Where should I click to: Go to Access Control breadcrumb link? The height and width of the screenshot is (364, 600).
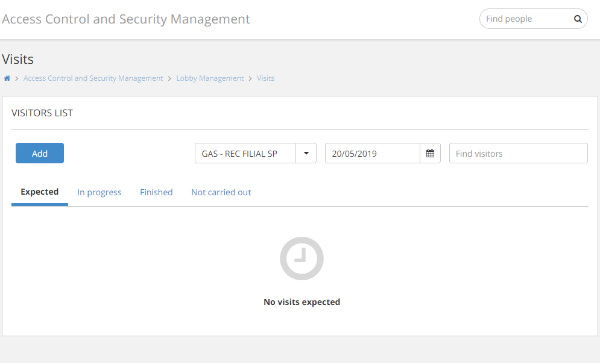[x=93, y=78]
